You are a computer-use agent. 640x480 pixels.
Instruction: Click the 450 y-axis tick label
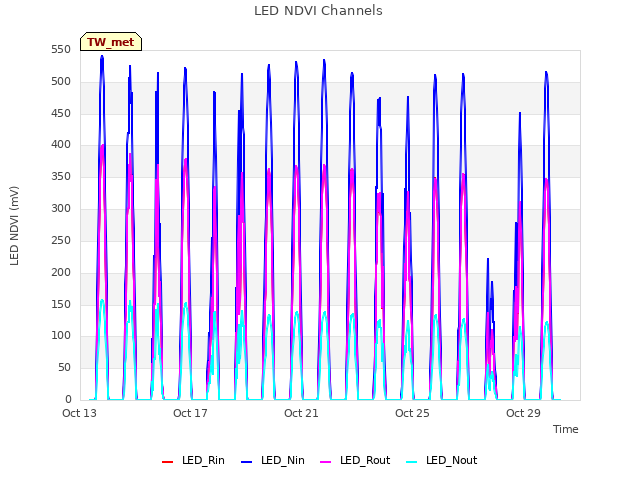tap(61, 113)
